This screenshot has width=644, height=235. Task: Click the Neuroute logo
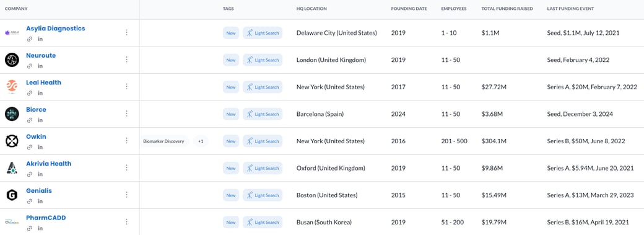point(12,60)
